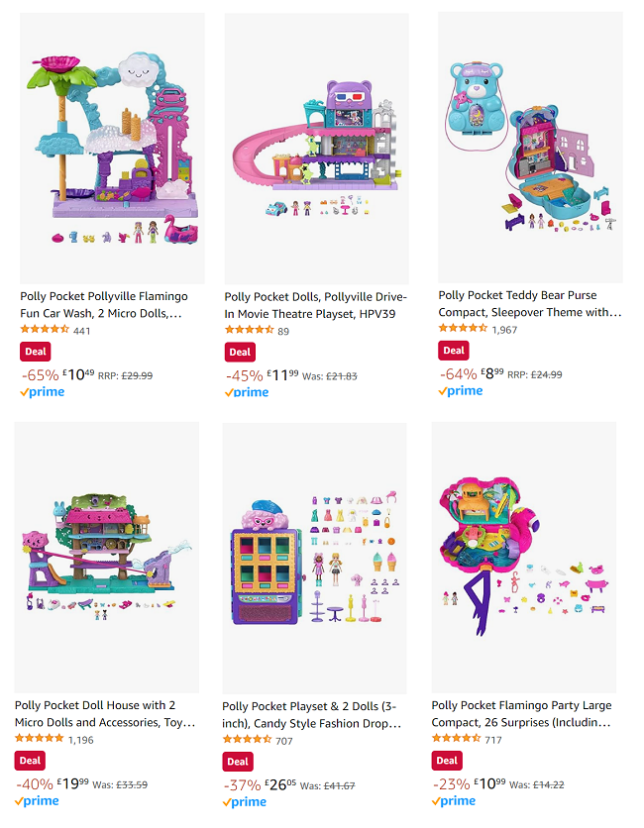This screenshot has height=828, width=644.
Task: Click the Deal badge on Flamingo Party Compact
Action: tap(447, 761)
